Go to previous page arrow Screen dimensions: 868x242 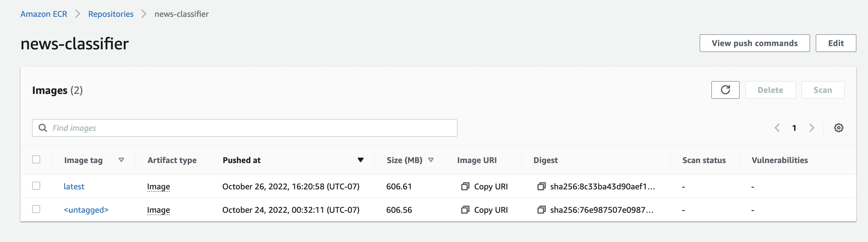coord(777,128)
